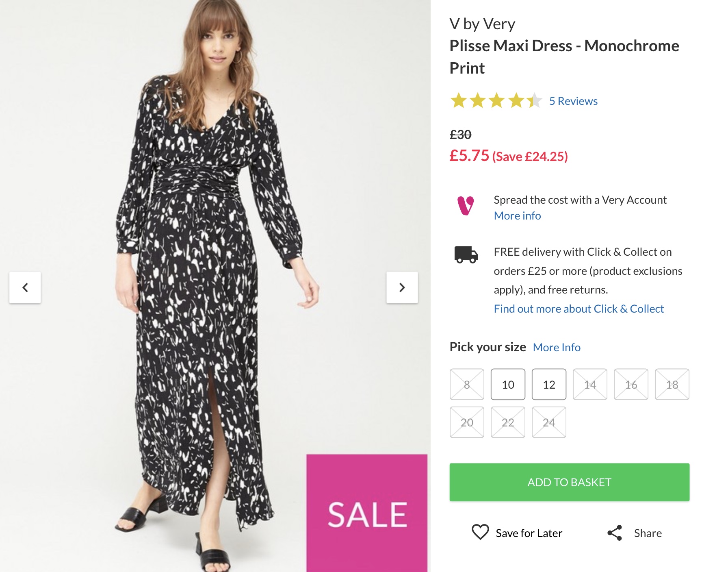The height and width of the screenshot is (572, 728).
Task: Click the next image arrow
Action: click(402, 287)
